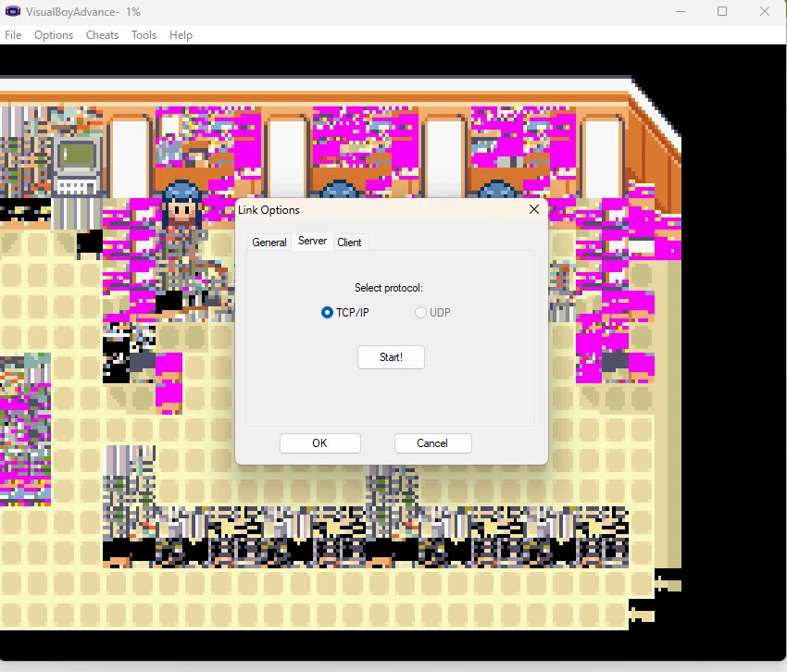787x672 pixels.
Task: Click the Start! button
Action: point(391,357)
